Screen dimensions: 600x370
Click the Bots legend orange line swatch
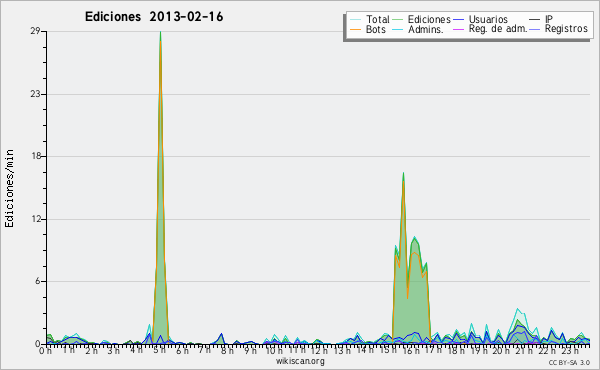[x=355, y=29]
